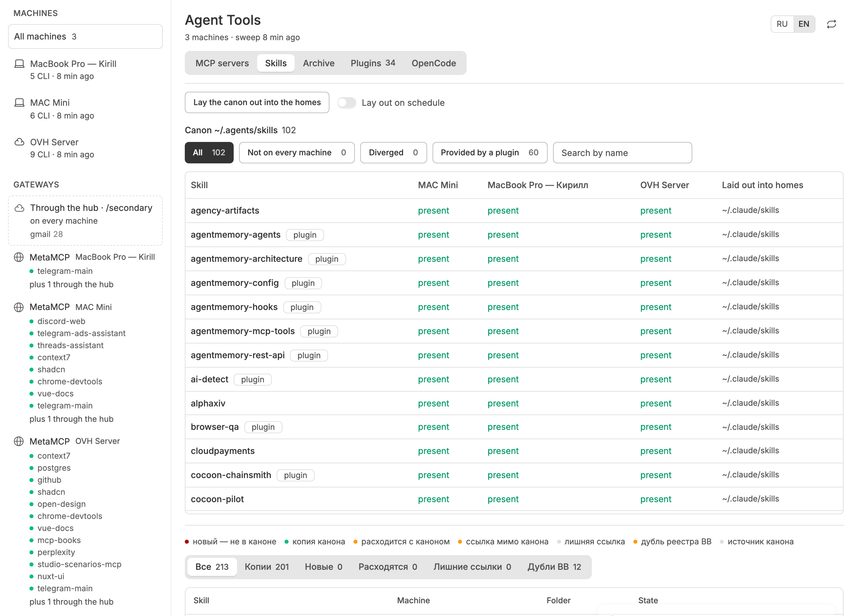The height and width of the screenshot is (616, 857).
Task: Click the agentmemory-mcp-tools skill name
Action: click(243, 331)
